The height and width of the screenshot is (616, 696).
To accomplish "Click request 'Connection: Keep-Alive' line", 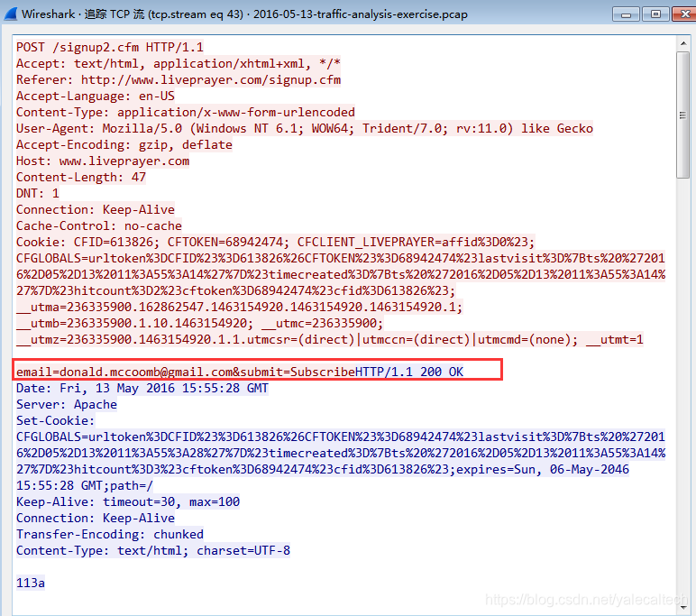I will tap(96, 209).
